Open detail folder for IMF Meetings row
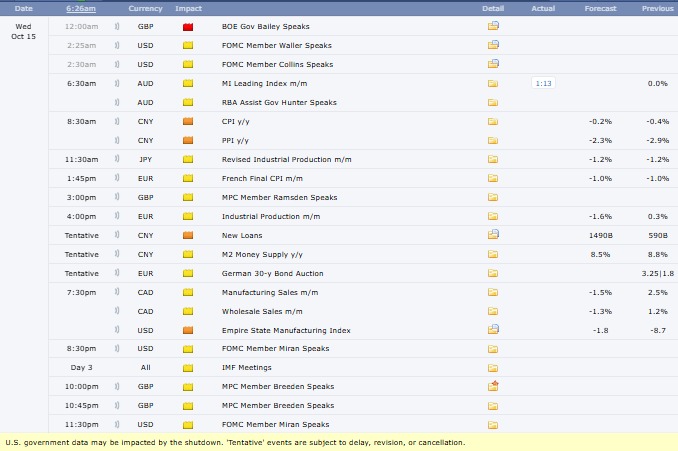Image resolution: width=678 pixels, height=451 pixels. pyautogui.click(x=492, y=368)
